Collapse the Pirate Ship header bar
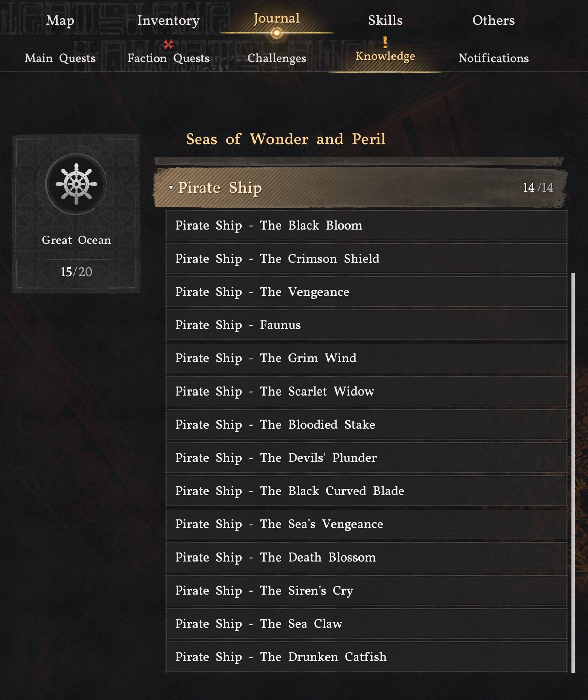Image resolution: width=588 pixels, height=700 pixels. (360, 187)
